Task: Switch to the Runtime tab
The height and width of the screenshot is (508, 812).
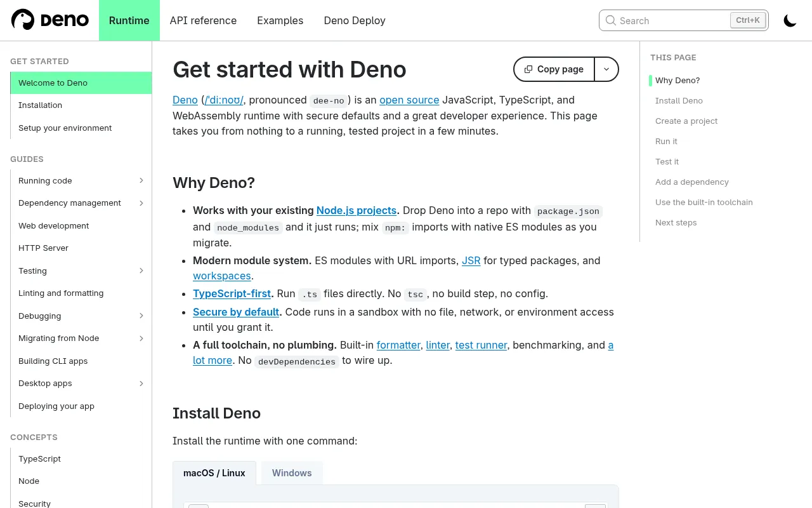Action: tap(129, 20)
